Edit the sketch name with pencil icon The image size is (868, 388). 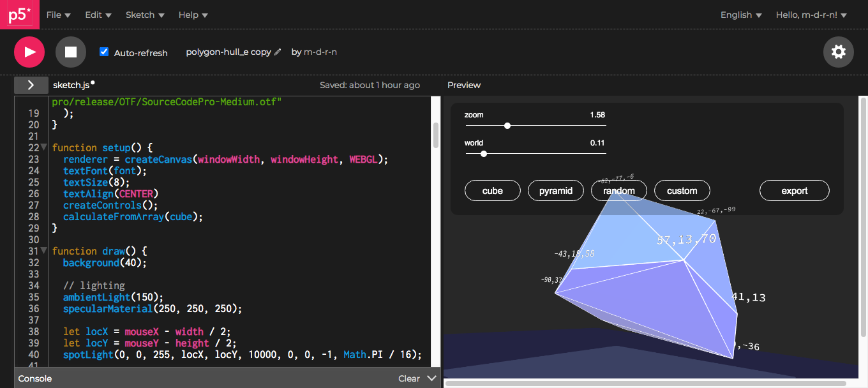coord(278,52)
